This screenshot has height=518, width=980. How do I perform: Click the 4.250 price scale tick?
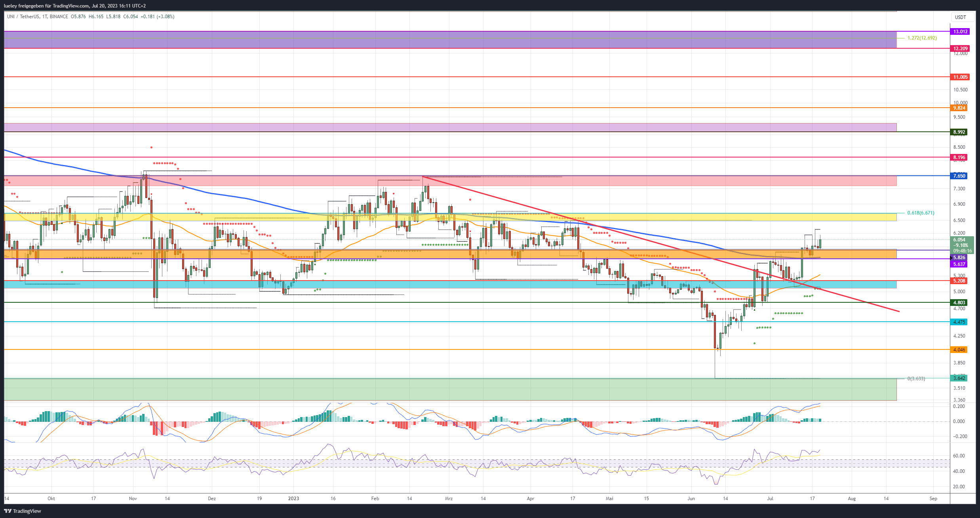[959, 336]
